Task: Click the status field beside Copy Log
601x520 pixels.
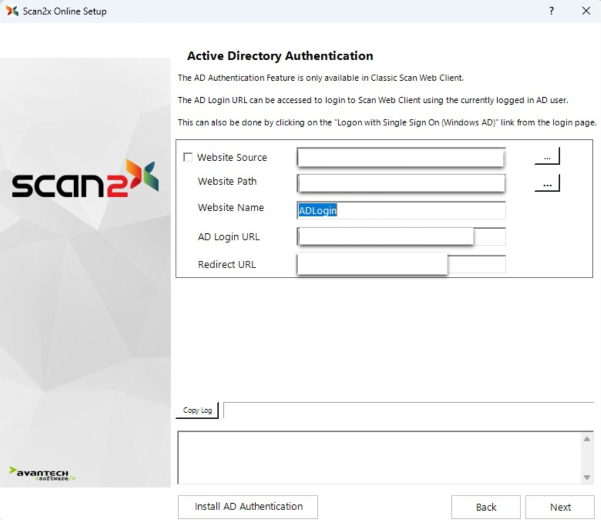Action: [408, 410]
